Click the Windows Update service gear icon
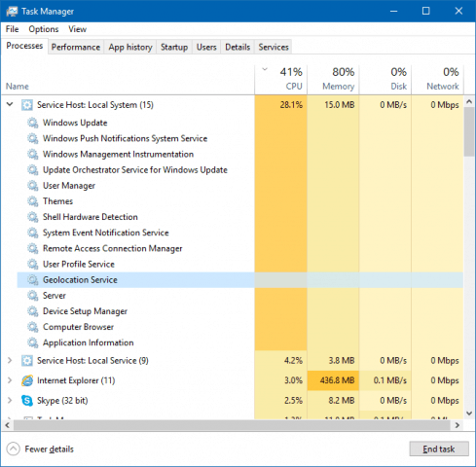The image size is (476, 467). (32, 123)
